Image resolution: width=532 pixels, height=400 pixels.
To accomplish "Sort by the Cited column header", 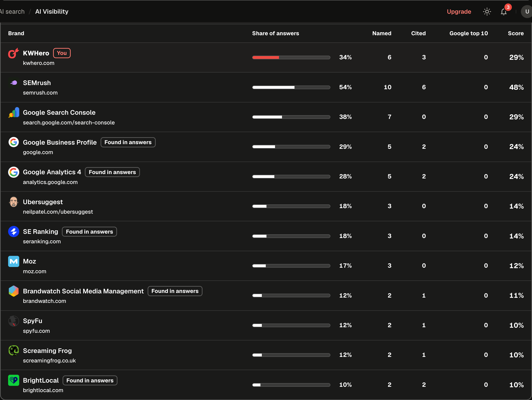I will (418, 33).
